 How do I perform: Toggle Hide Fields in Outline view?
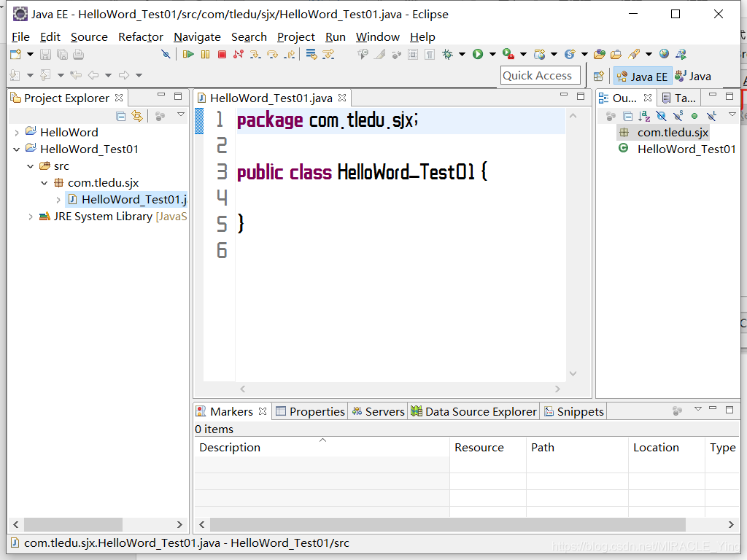point(661,116)
